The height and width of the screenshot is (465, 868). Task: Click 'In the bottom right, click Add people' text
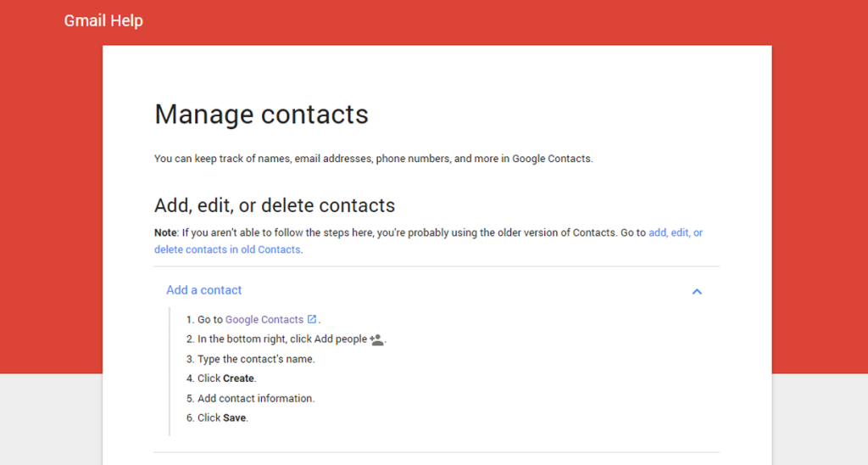[x=282, y=339]
